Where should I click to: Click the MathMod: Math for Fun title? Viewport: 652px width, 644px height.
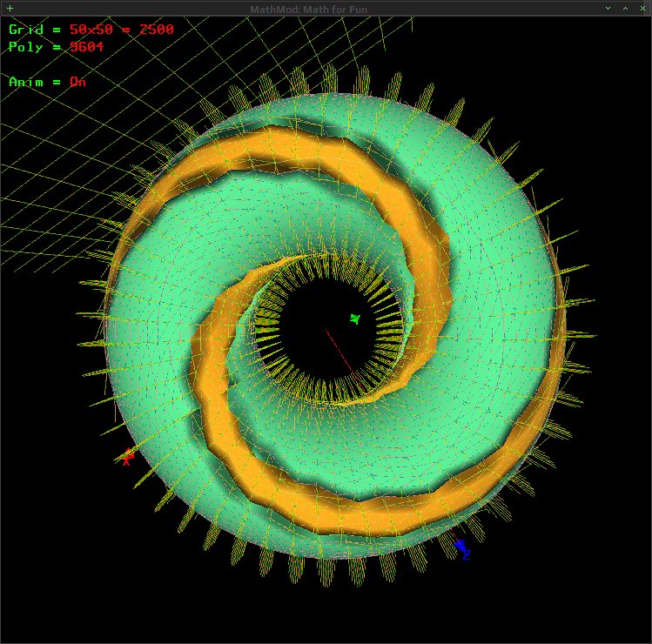(x=308, y=10)
